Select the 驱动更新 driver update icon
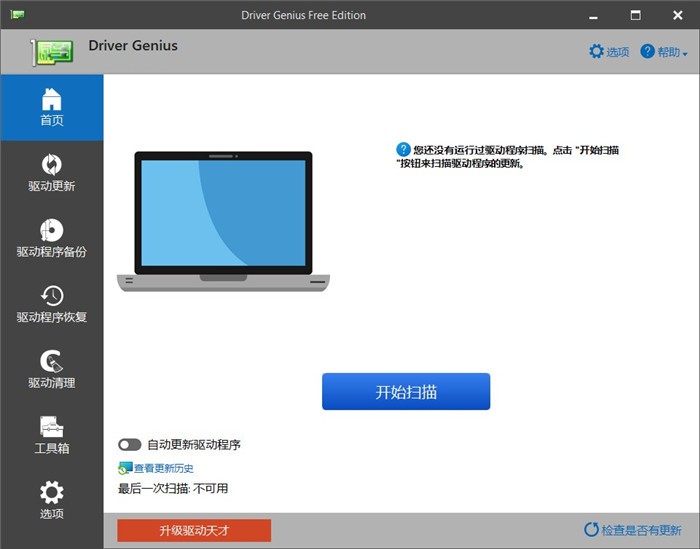This screenshot has width=700, height=549. click(51, 164)
